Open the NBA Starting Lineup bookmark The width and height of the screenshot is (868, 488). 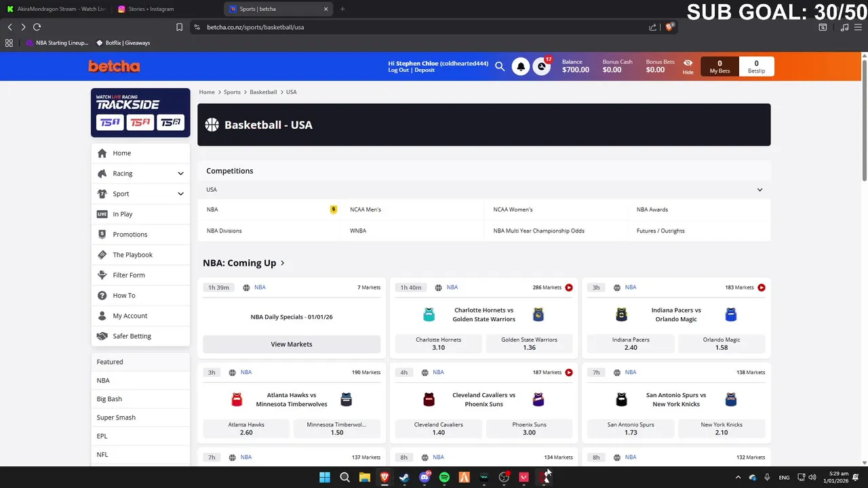pos(57,43)
